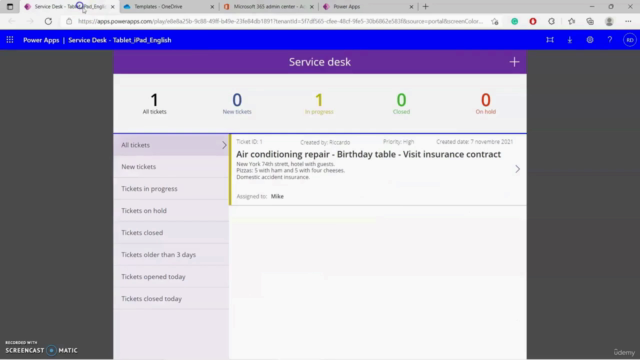640x360 pixels.
Task: Filter Tickets opened today
Action: [171, 277]
